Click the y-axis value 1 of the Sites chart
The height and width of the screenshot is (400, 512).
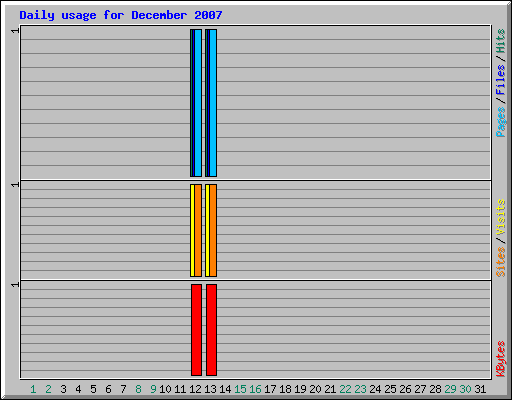(x=15, y=184)
